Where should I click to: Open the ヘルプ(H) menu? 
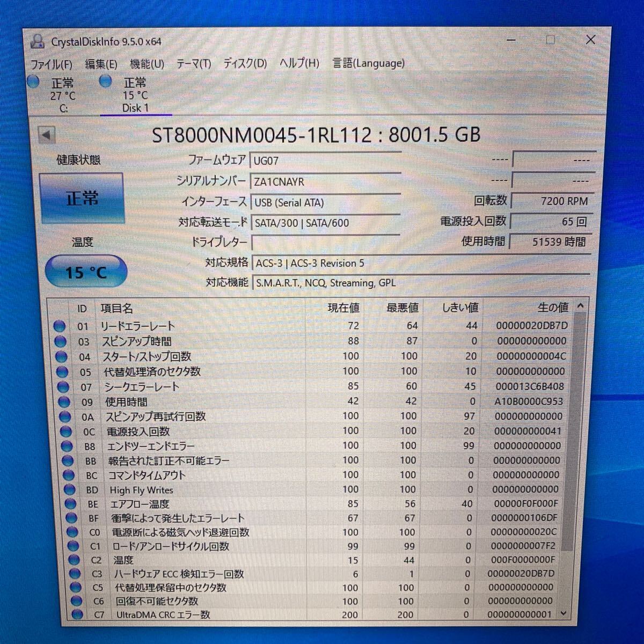click(x=299, y=63)
